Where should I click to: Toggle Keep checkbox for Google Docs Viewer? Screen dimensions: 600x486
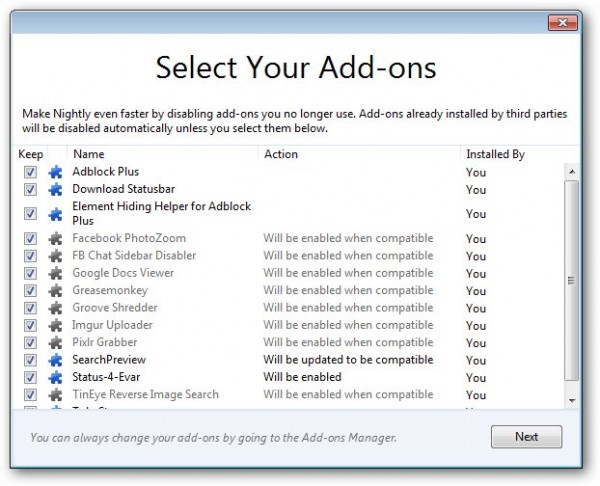click(30, 273)
